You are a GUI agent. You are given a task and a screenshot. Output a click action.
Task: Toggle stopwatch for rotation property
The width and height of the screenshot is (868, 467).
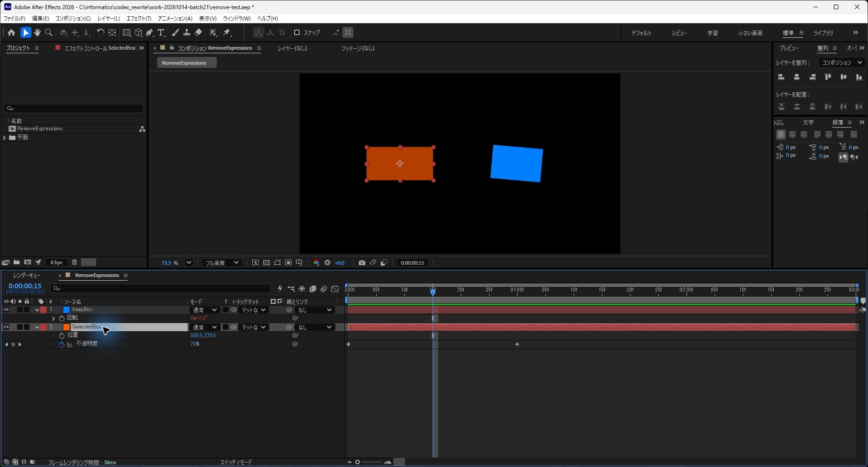62,318
